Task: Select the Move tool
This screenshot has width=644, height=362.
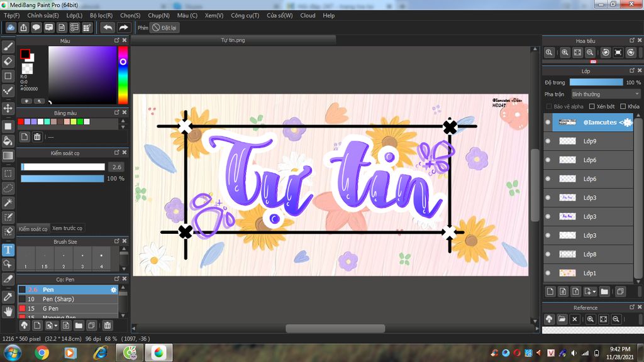Action: (x=8, y=108)
